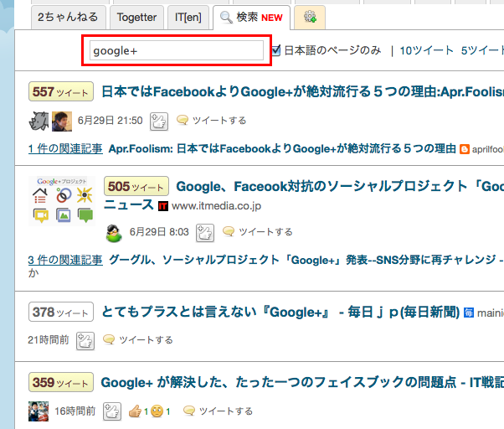Select the 5ツイート filter link
Screen dimensions: 504x429
pos(482,50)
